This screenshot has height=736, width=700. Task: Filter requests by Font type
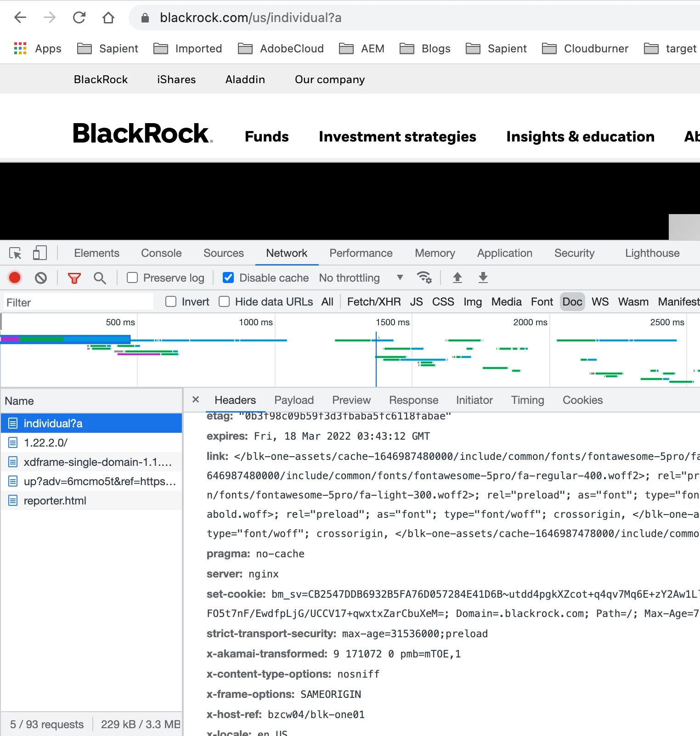coord(542,302)
